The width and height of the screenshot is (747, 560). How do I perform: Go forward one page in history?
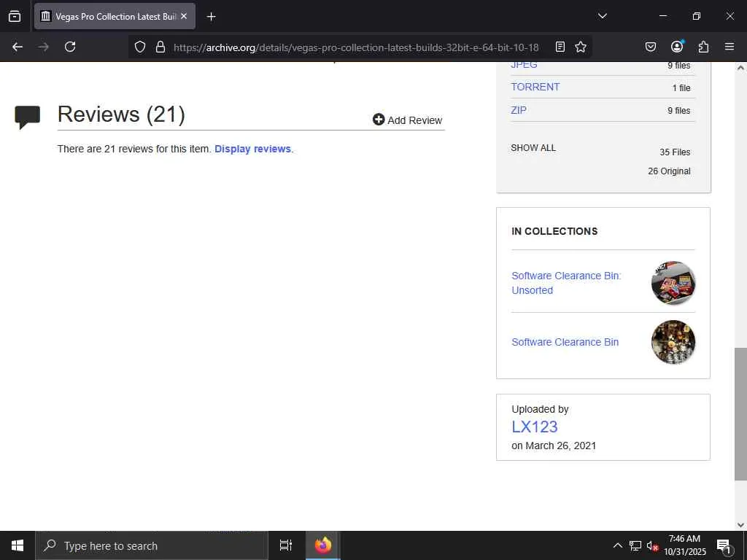[44, 47]
